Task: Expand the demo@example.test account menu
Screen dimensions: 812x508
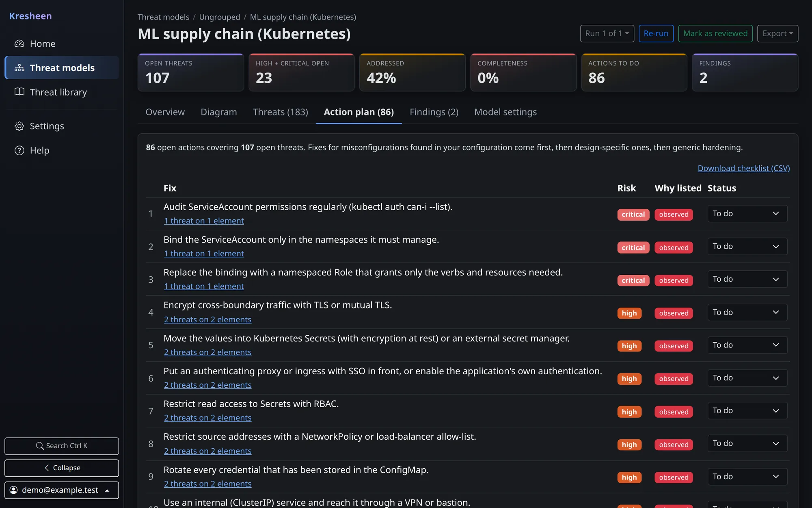Action: pos(62,490)
